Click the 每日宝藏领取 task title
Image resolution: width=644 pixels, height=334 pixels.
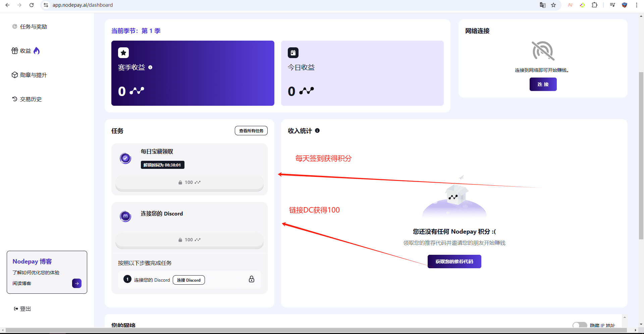click(157, 151)
